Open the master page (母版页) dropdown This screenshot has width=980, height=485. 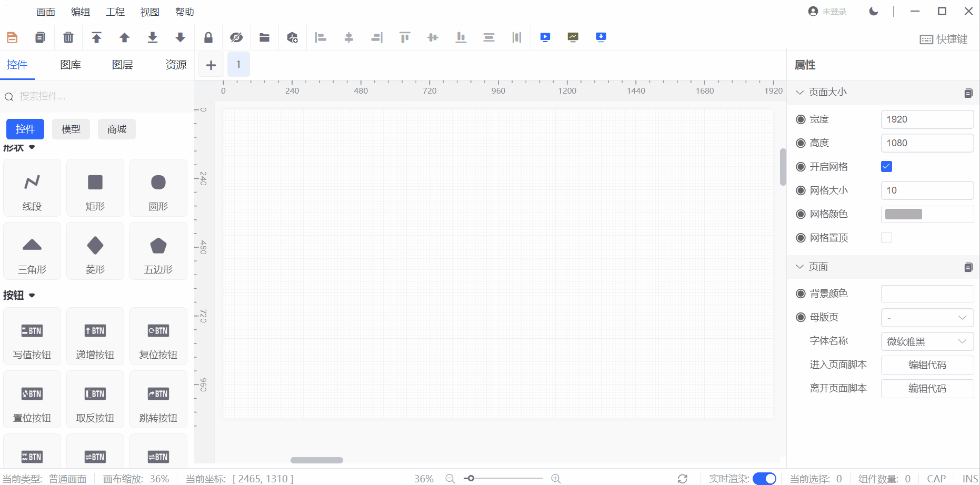(x=927, y=318)
